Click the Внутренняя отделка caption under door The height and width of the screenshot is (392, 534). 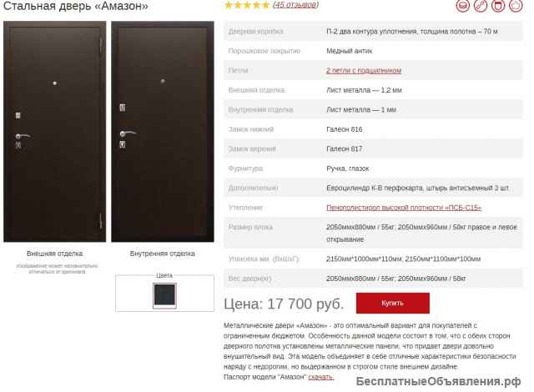pyautogui.click(x=163, y=254)
